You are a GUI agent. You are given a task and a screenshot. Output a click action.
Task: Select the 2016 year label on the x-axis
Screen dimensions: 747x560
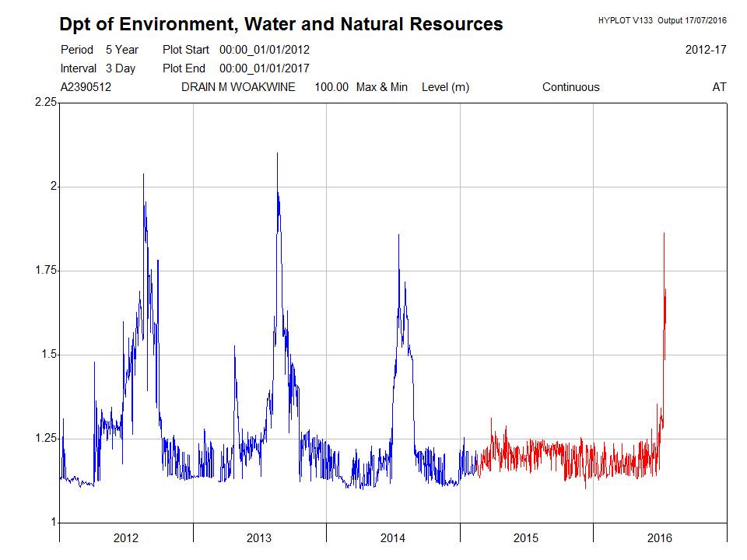(x=659, y=538)
